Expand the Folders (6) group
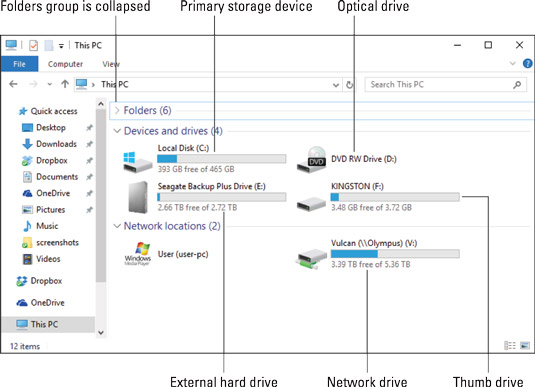The width and height of the screenshot is (535, 387). [x=117, y=110]
